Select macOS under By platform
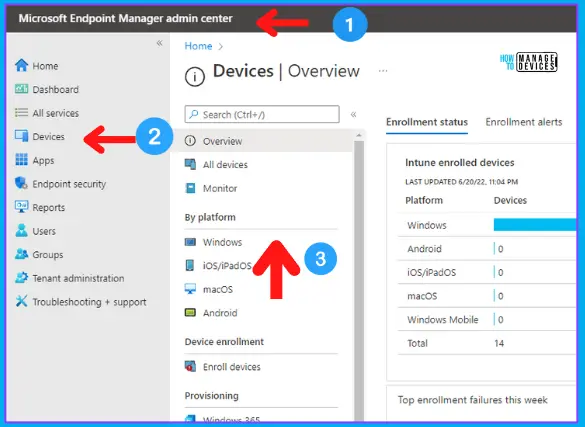The width and height of the screenshot is (585, 427). 218,289
